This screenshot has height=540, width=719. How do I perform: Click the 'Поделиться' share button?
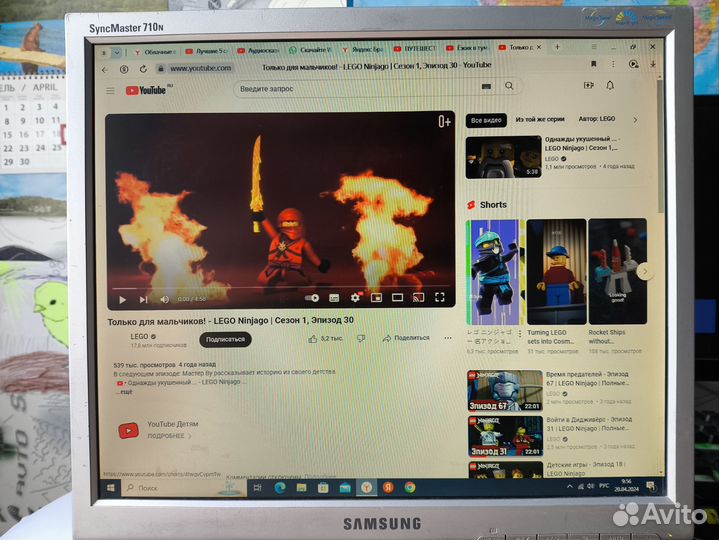[406, 338]
